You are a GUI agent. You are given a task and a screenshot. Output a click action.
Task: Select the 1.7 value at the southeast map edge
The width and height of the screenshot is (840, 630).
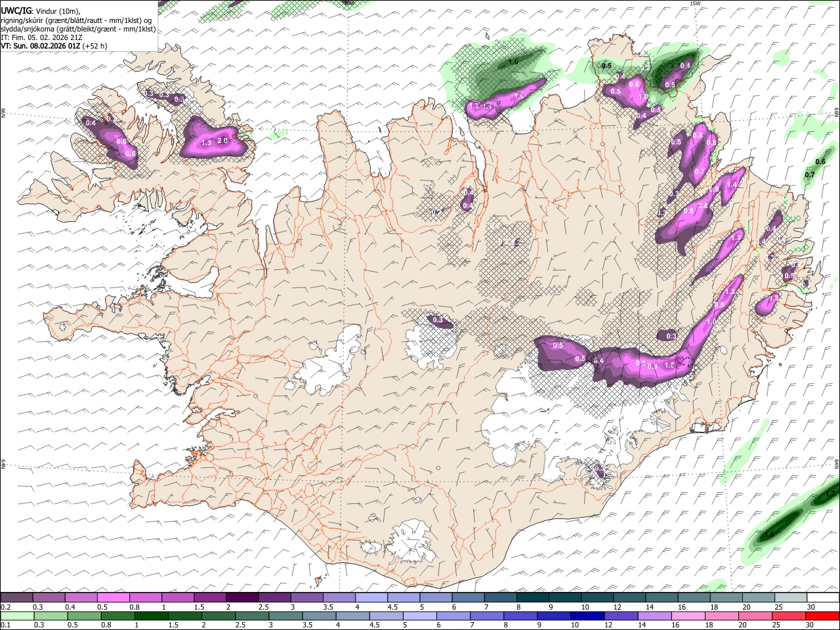click(830, 493)
